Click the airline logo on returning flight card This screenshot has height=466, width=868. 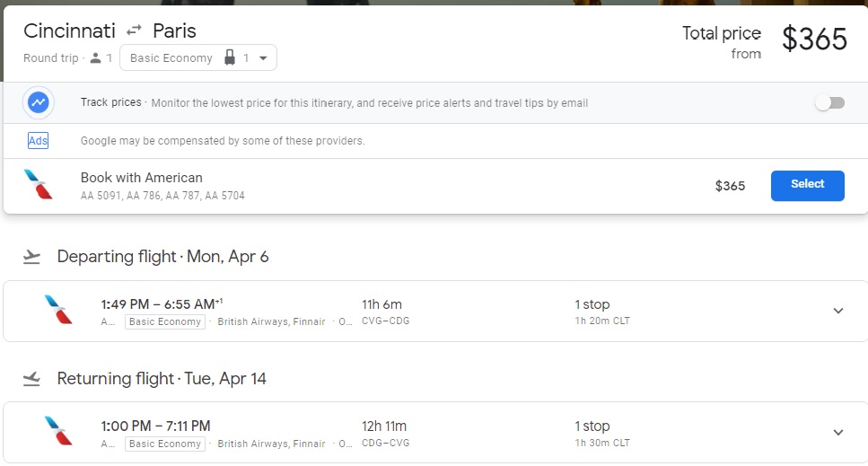click(58, 432)
